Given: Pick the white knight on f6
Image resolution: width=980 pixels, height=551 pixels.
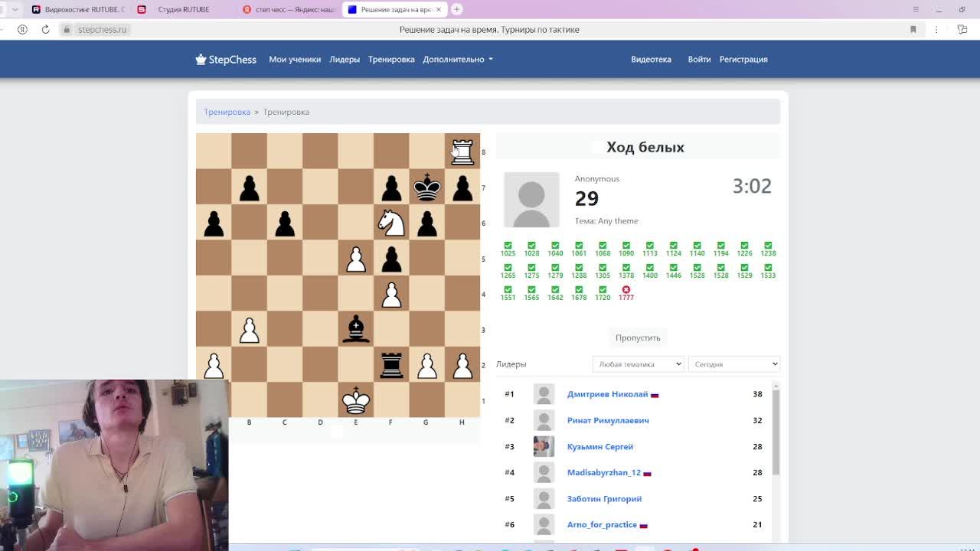Looking at the screenshot, I should coord(391,222).
